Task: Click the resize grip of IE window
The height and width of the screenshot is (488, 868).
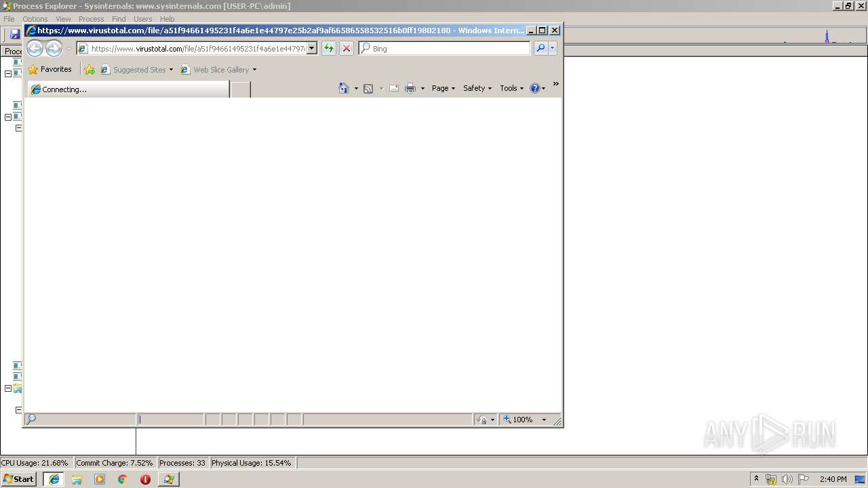Action: [557, 421]
